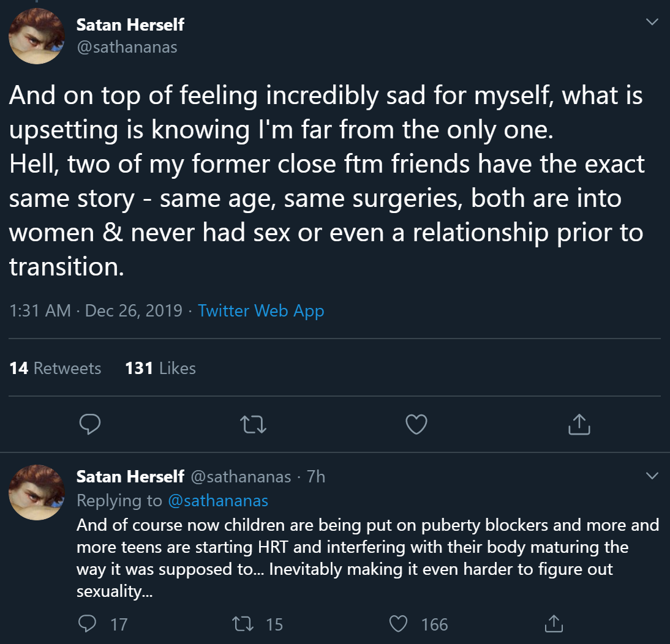Click the retweet icon on the main tweet
Viewport: 670px width, 644px height.
pyautogui.click(x=254, y=424)
